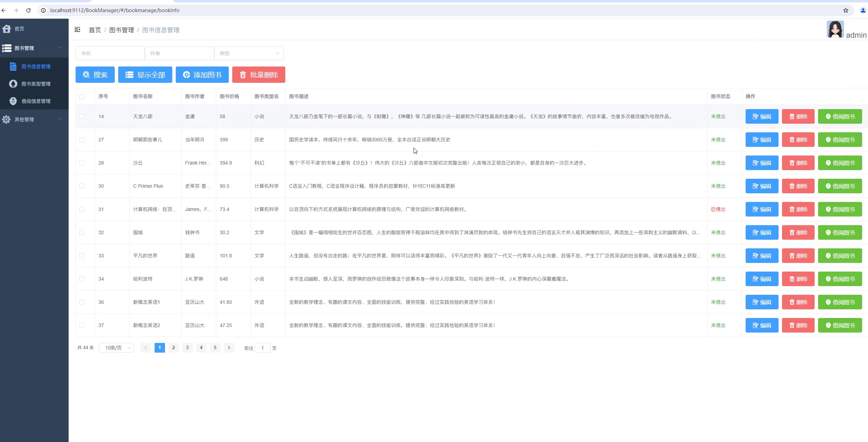Click the admin avatar picture
This screenshot has height=442, width=868.
coord(835,29)
